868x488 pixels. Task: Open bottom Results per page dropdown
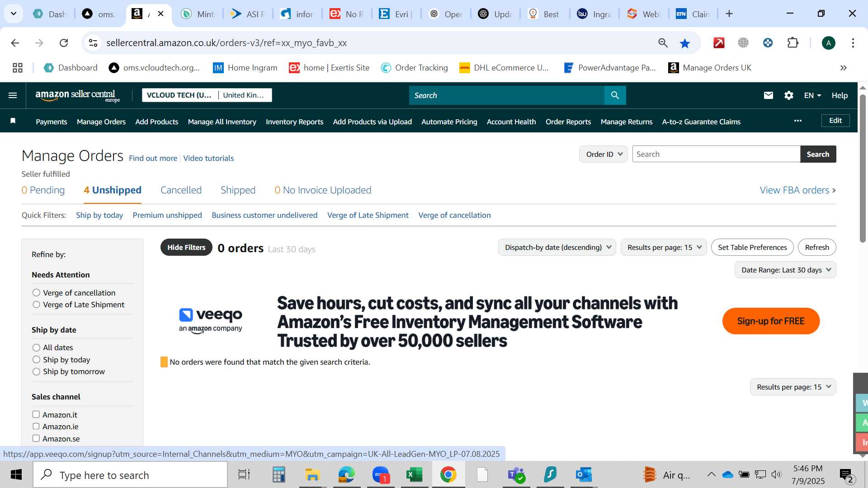pos(793,387)
